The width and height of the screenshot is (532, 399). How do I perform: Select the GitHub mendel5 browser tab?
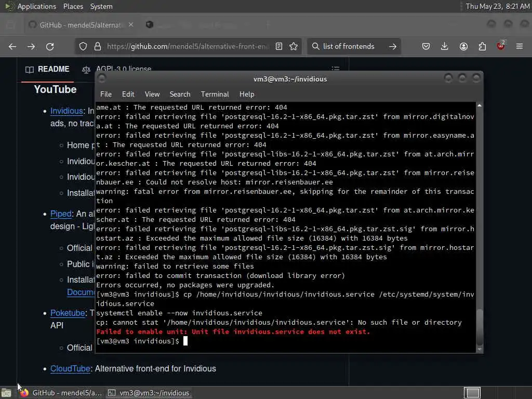[x=79, y=25]
